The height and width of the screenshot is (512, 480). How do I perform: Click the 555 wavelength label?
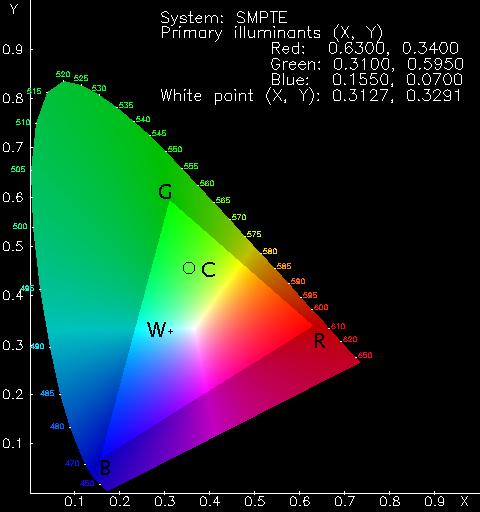coord(191,166)
